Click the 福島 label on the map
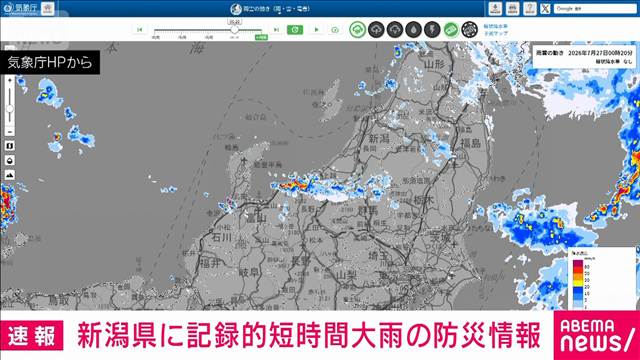 [x=471, y=143]
